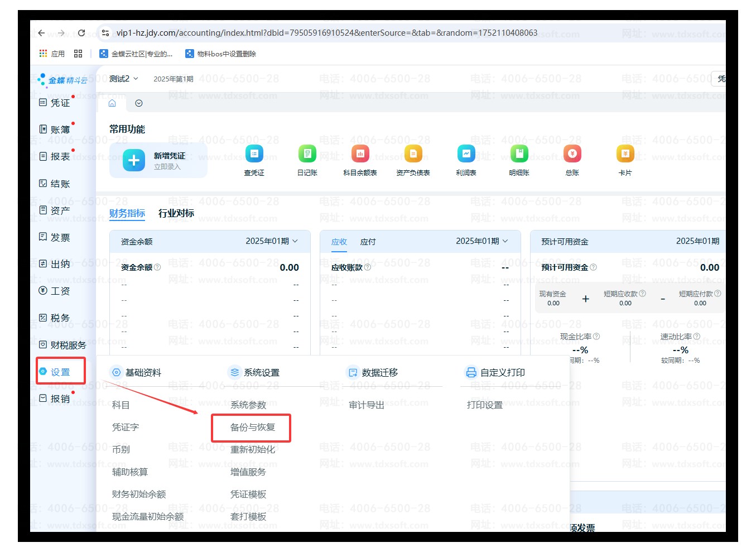Click the 重新初始化 link
Screen dimensions: 756x552
coord(252,450)
